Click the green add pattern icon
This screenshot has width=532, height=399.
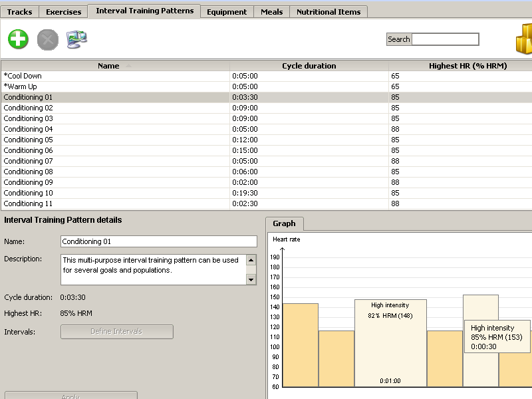coord(19,39)
